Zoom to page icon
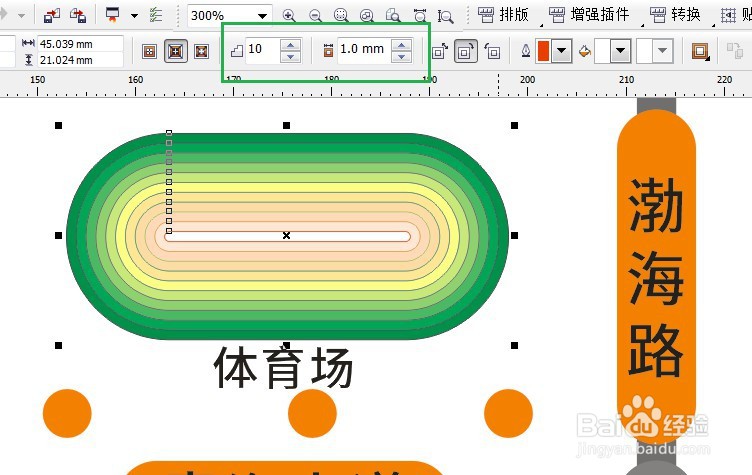752x475 pixels. coord(393,15)
